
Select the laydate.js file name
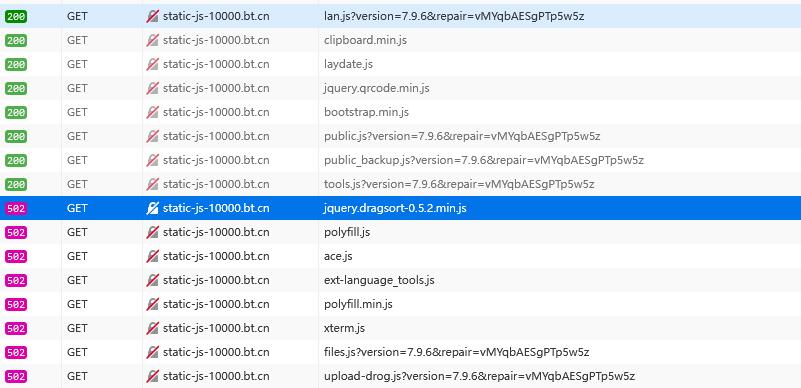pyautogui.click(x=348, y=64)
